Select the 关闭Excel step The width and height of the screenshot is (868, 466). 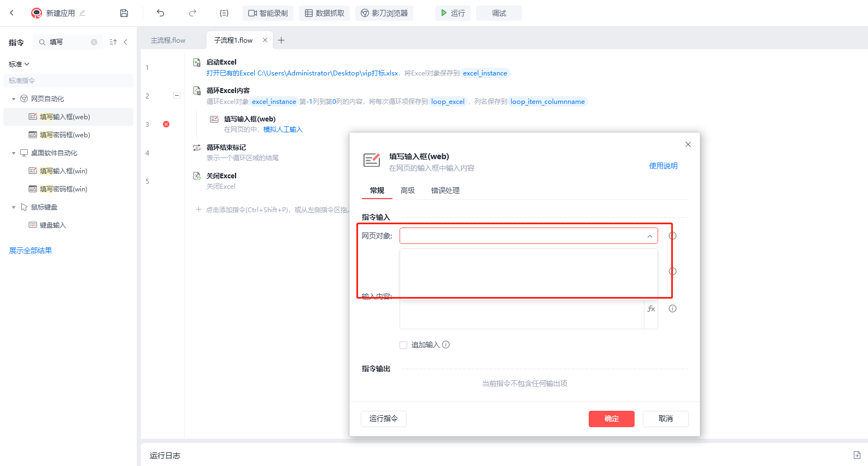pyautogui.click(x=221, y=176)
